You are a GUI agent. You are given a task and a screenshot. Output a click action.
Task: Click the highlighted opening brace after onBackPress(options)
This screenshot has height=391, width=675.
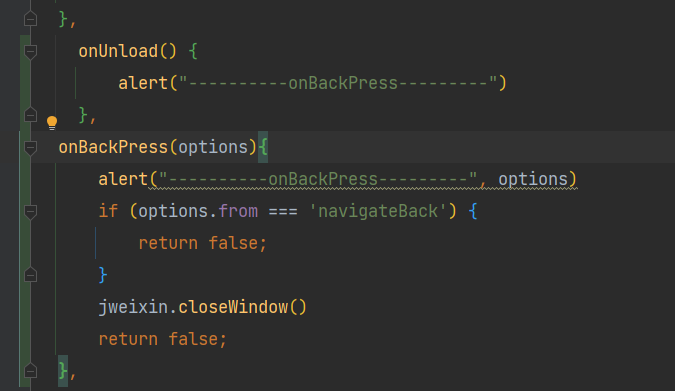(x=263, y=147)
